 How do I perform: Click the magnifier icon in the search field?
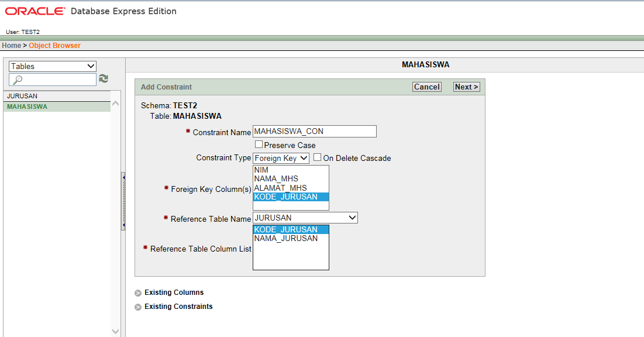[17, 80]
